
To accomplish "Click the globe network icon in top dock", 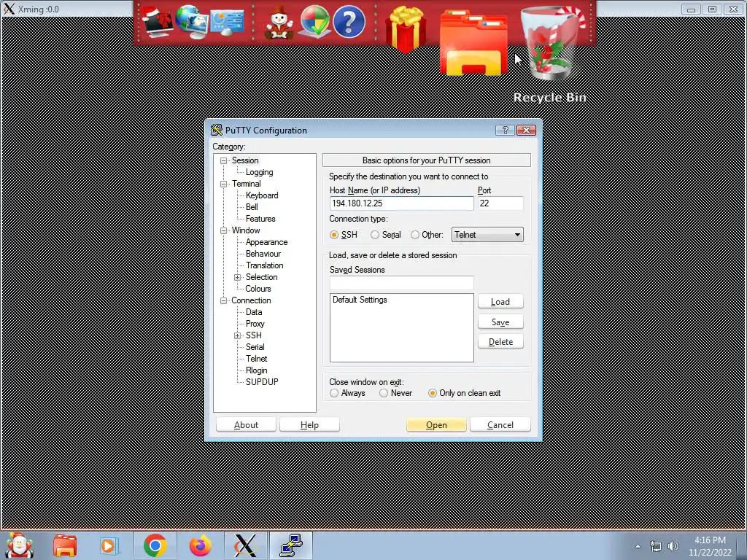I will (x=192, y=22).
